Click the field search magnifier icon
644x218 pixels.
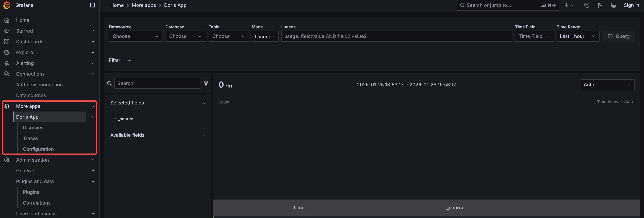click(109, 83)
